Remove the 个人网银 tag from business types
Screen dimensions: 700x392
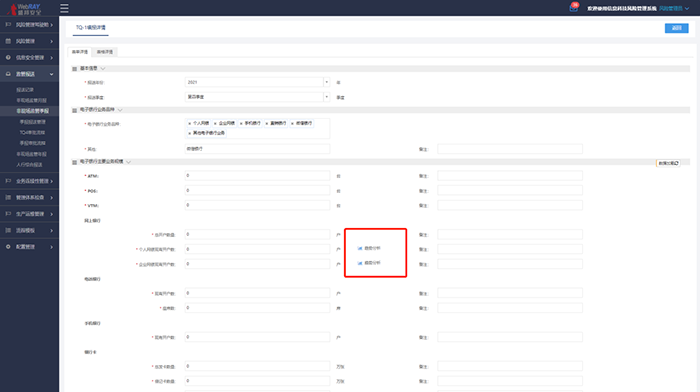pyautogui.click(x=190, y=123)
